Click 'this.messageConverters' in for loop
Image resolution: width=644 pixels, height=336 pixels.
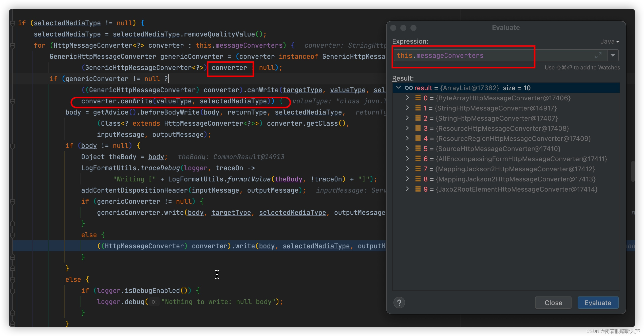pyautogui.click(x=239, y=45)
